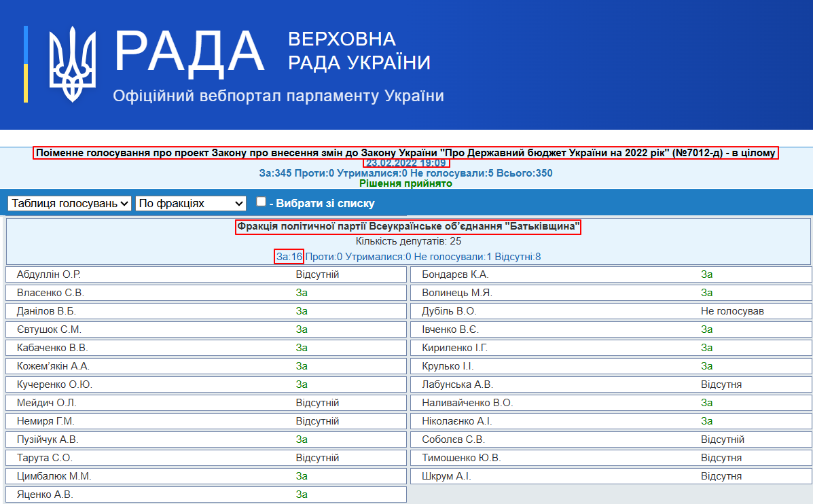Select deputy row Тарута С.О.
This screenshot has width=813, height=504.
tap(206, 458)
